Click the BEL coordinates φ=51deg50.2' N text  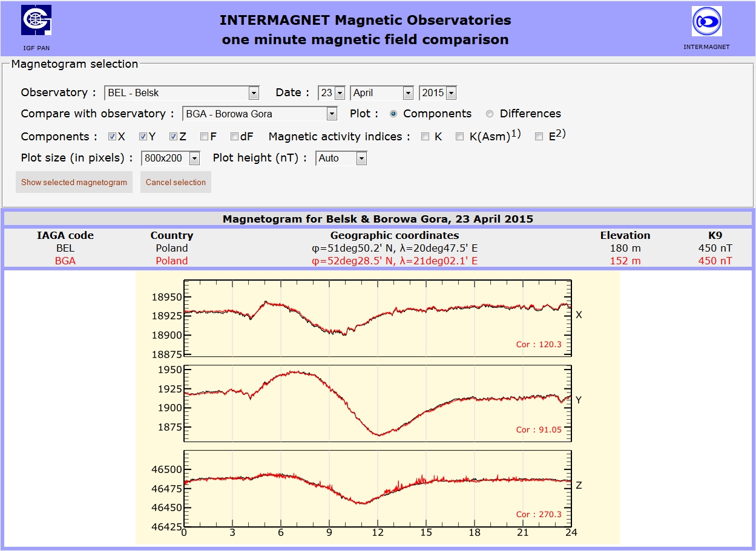point(395,248)
